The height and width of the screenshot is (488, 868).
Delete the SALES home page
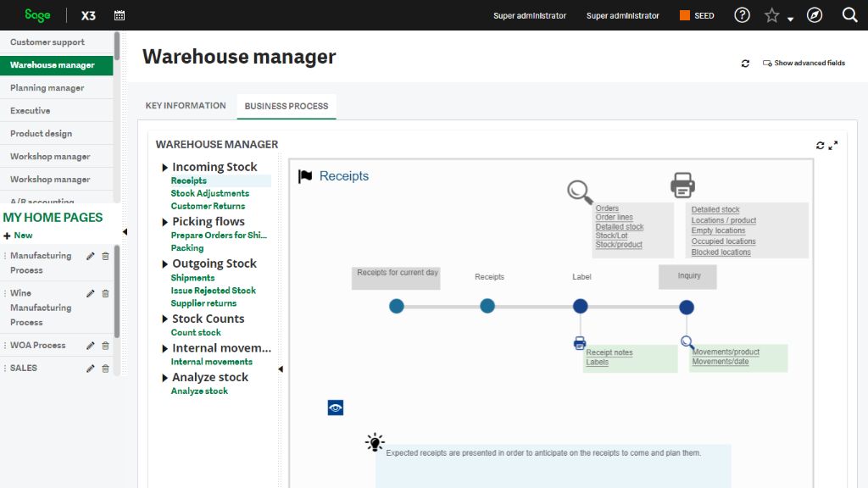coord(105,369)
